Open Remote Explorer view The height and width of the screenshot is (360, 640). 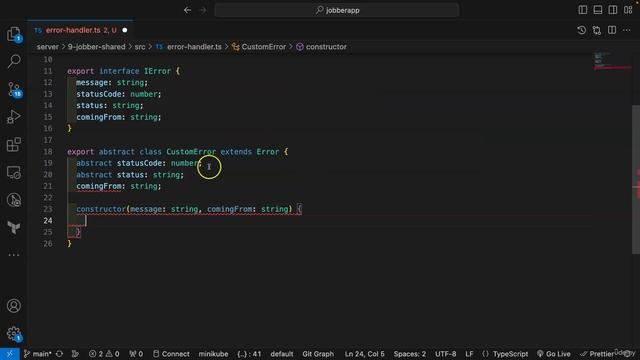(x=14, y=172)
